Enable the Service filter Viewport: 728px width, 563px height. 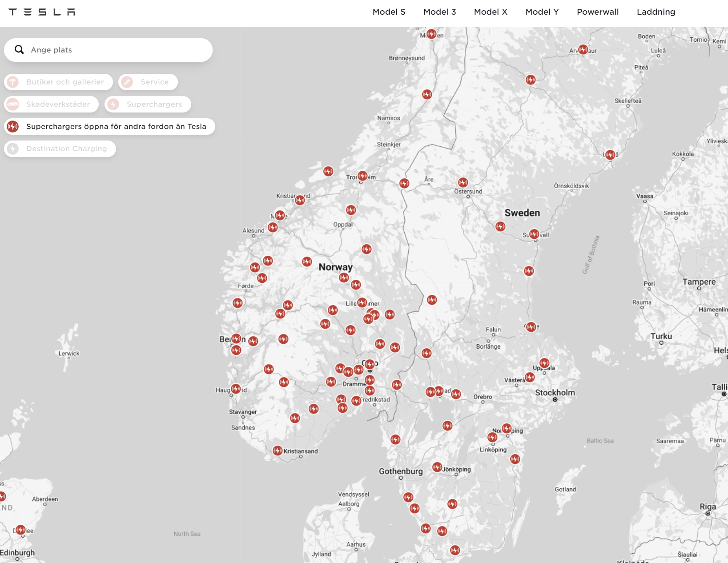[x=148, y=82]
